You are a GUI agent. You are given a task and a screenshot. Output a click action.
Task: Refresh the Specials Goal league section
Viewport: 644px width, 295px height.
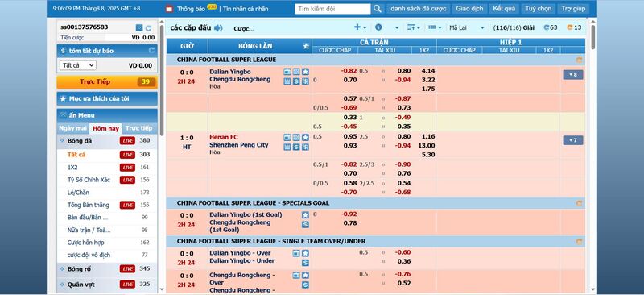579,203
